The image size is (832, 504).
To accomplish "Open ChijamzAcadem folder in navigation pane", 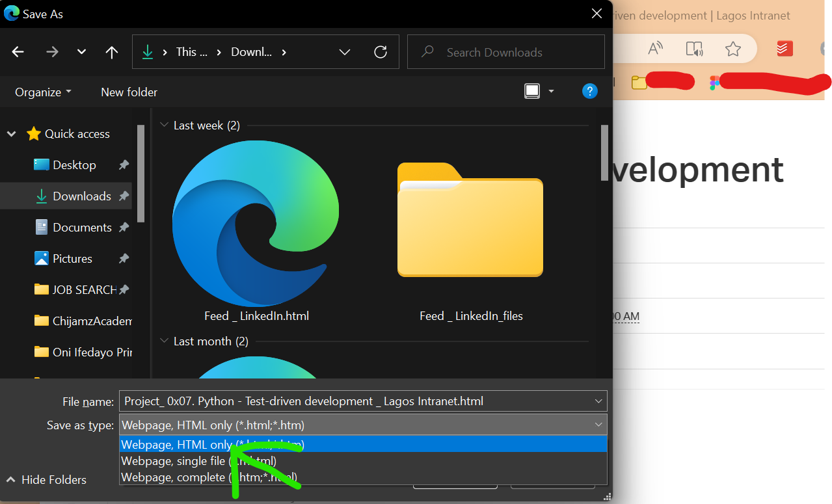I will click(x=83, y=321).
